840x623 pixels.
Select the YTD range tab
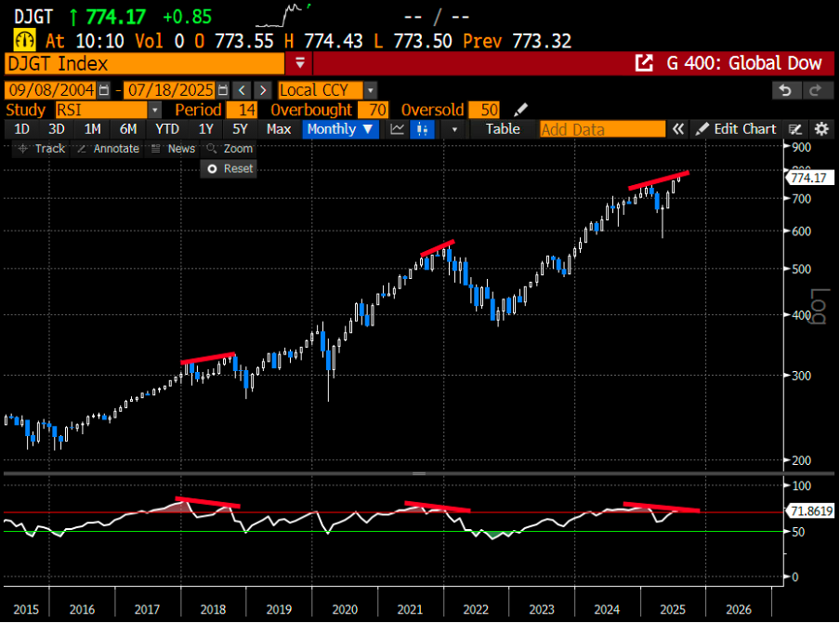[x=167, y=129]
